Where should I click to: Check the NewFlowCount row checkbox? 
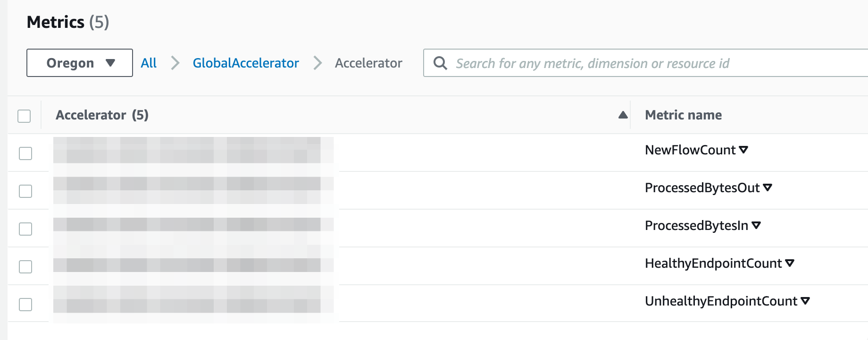pyautogui.click(x=25, y=153)
